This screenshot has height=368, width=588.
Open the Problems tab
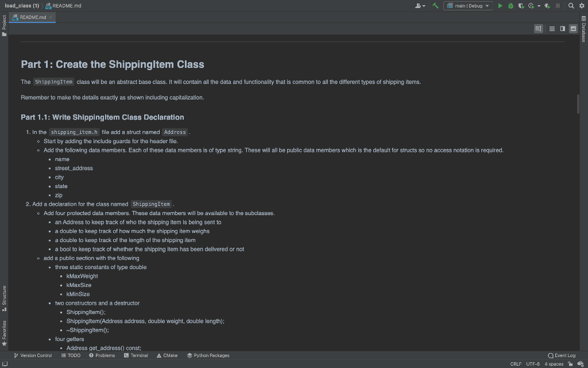(x=102, y=355)
